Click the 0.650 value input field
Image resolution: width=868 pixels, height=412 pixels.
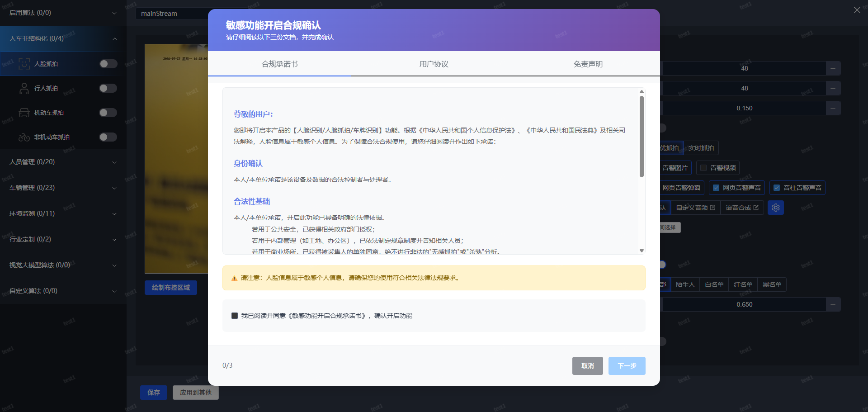744,304
